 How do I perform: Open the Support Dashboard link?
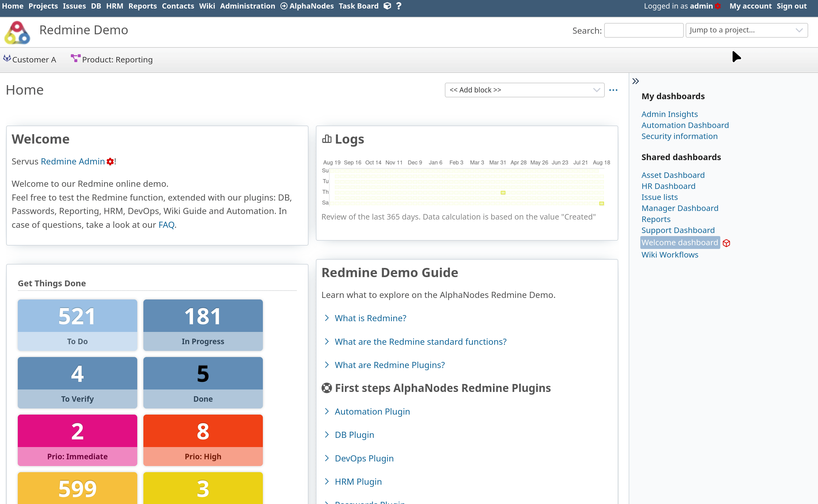678,230
